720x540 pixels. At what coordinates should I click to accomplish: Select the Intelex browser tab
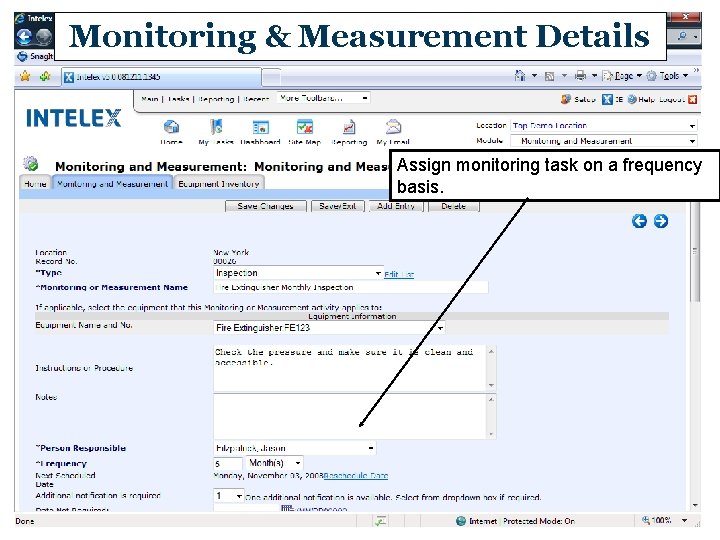(162, 77)
